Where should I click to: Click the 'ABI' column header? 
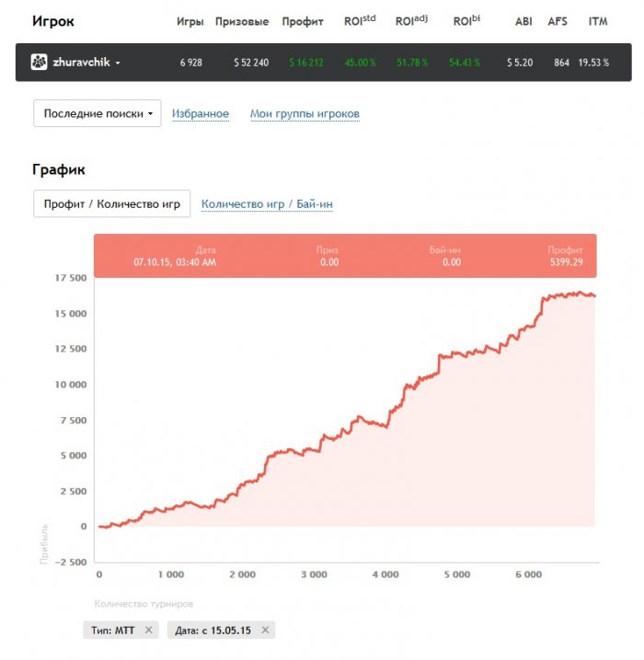coord(524,21)
